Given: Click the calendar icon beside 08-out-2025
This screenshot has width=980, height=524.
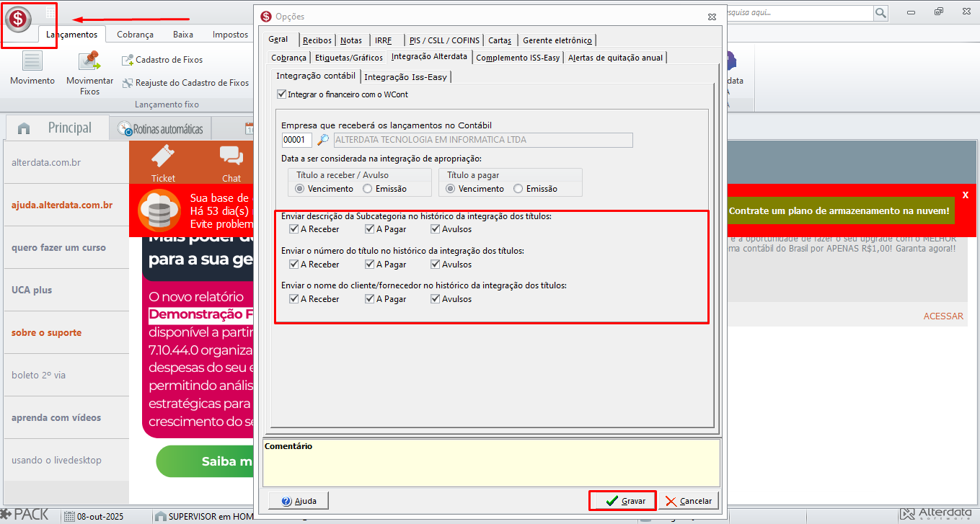Looking at the screenshot, I should [69, 516].
